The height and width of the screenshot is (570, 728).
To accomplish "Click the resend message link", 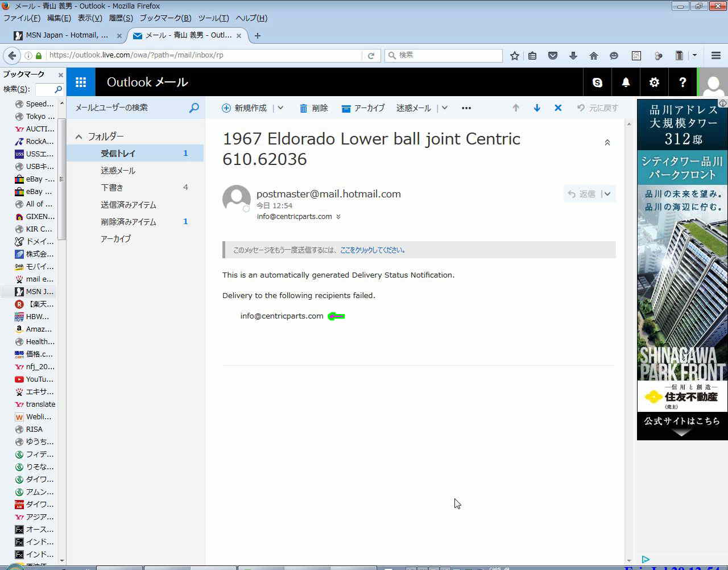I will (372, 250).
